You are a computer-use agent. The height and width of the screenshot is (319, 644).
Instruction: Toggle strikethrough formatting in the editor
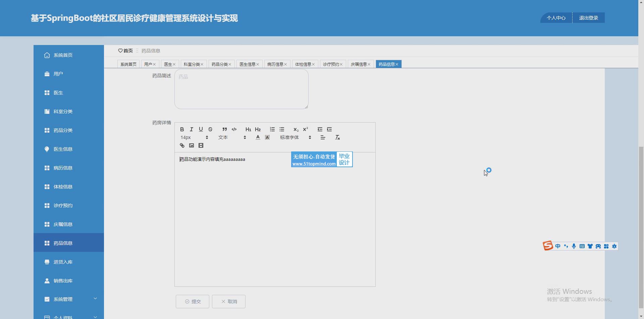[210, 129]
